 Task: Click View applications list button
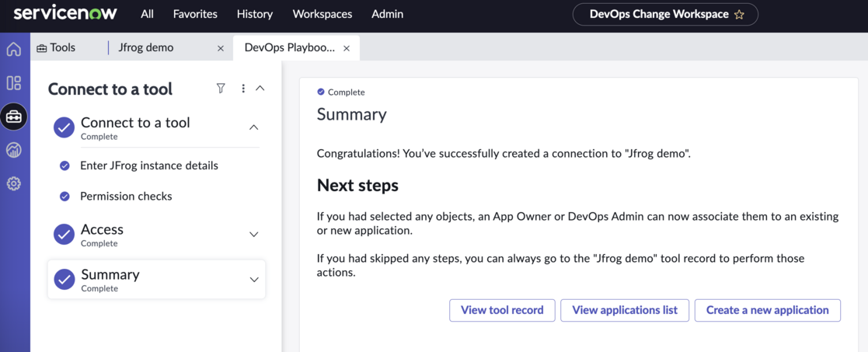(625, 310)
